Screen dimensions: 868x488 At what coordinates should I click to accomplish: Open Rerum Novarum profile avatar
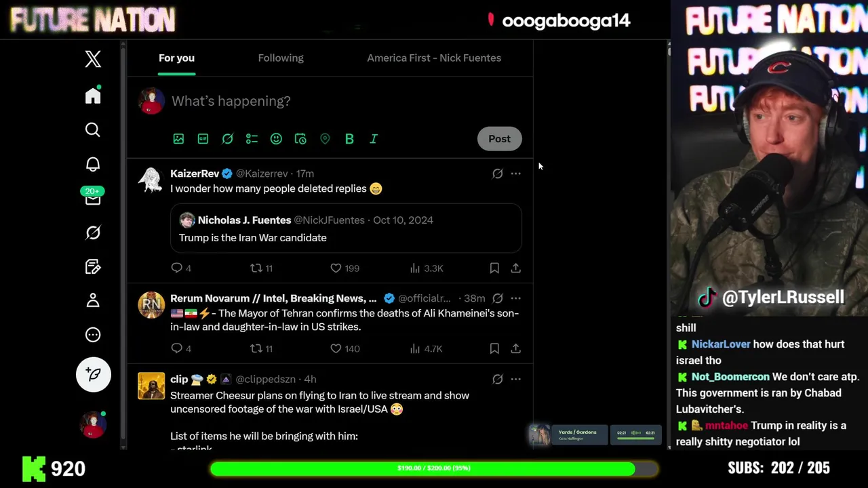click(x=151, y=306)
